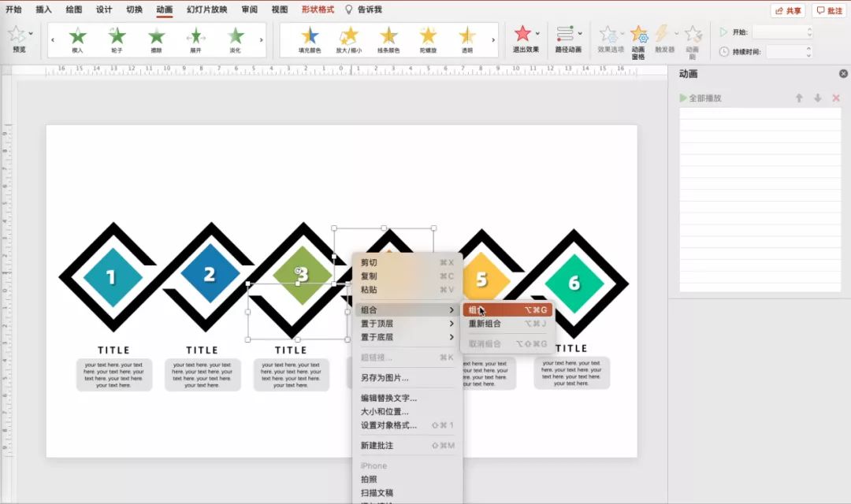Click the 动画刷 animation painter icon
This screenshot has height=504, width=851.
click(693, 34)
